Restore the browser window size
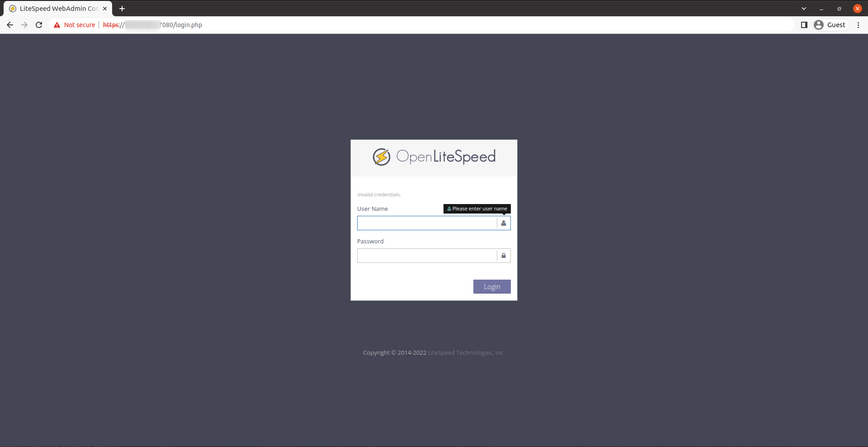The image size is (868, 447). click(840, 9)
